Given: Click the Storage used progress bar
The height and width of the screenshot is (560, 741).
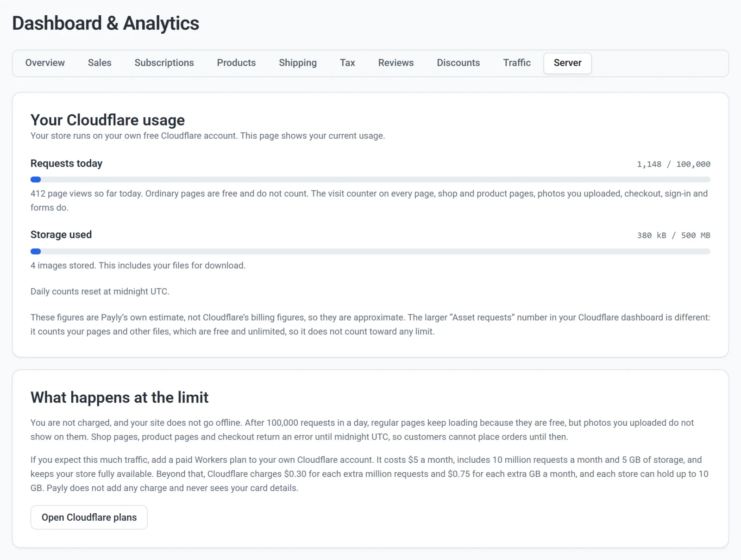Looking at the screenshot, I should tap(370, 252).
